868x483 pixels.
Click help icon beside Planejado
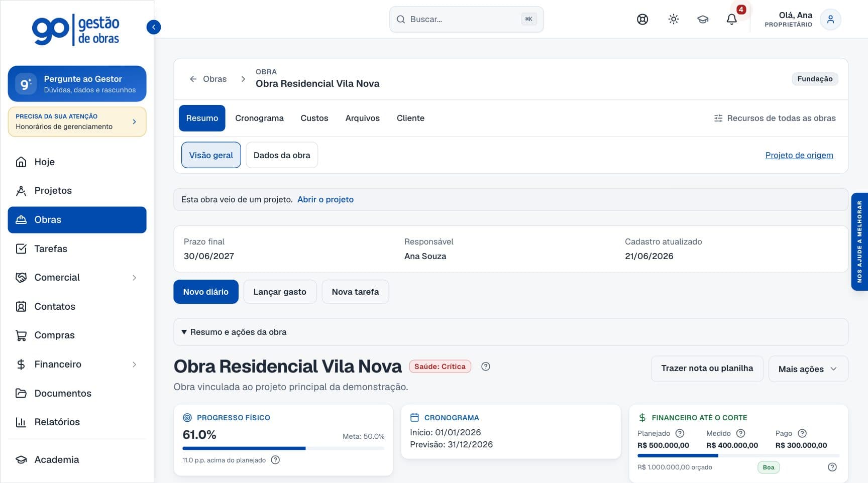680,433
